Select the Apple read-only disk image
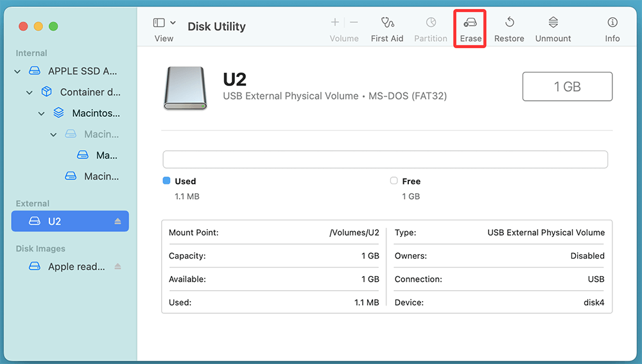The height and width of the screenshot is (364, 642). tap(76, 266)
